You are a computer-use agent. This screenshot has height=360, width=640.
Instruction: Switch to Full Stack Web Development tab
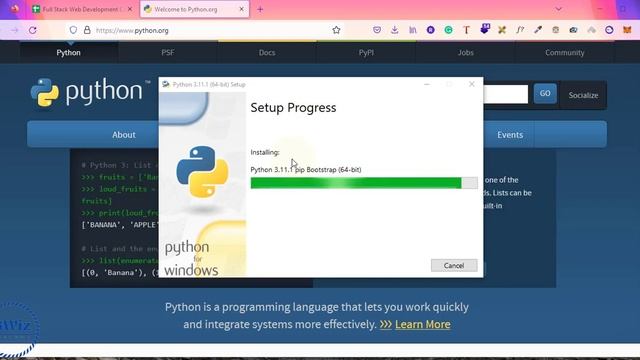[x=82, y=9]
